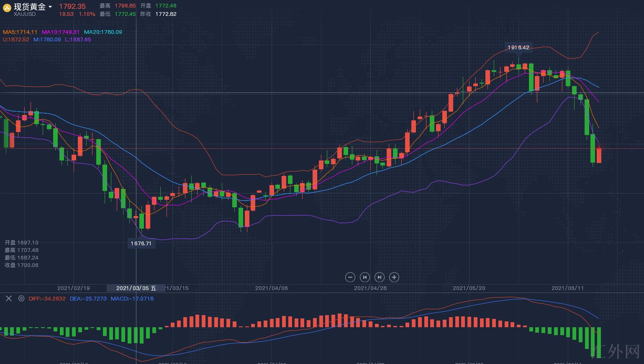Click the DEA value in MACD panel

coord(88,299)
